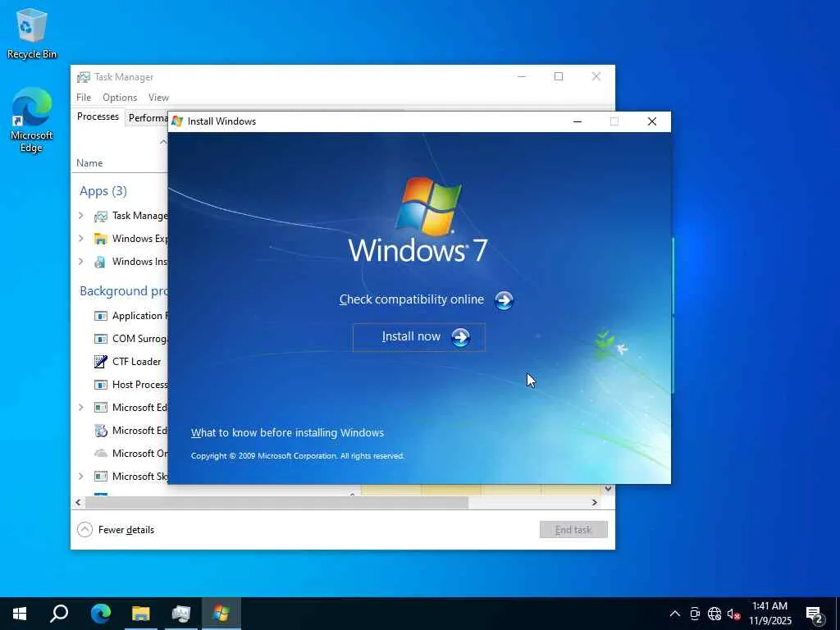Click the Install Windows taskbar icon
Image resolution: width=840 pixels, height=630 pixels.
click(x=221, y=614)
